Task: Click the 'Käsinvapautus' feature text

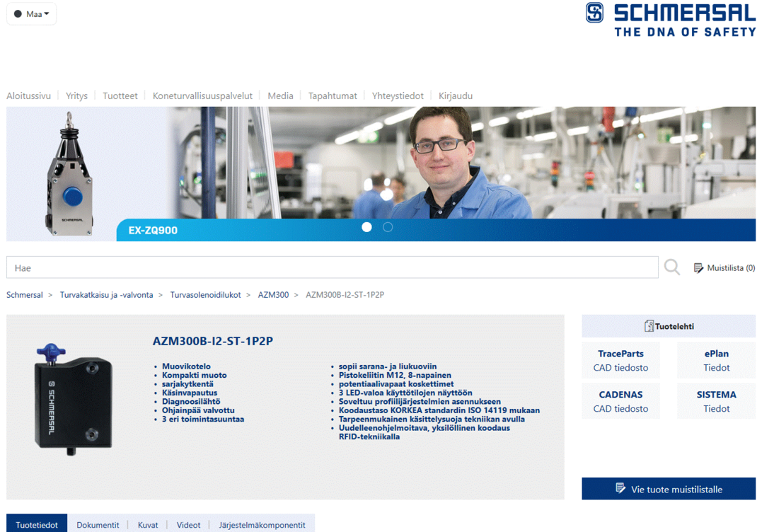Action: click(190, 393)
